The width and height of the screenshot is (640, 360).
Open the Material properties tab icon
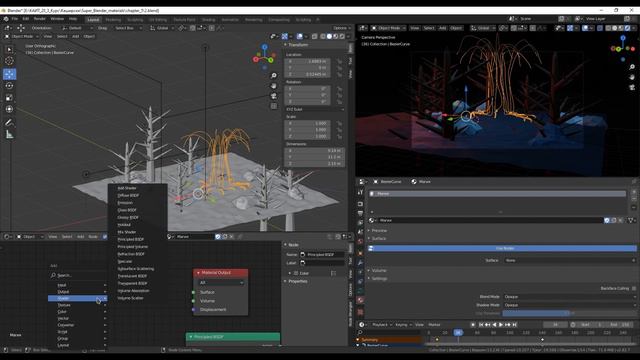coord(360,300)
